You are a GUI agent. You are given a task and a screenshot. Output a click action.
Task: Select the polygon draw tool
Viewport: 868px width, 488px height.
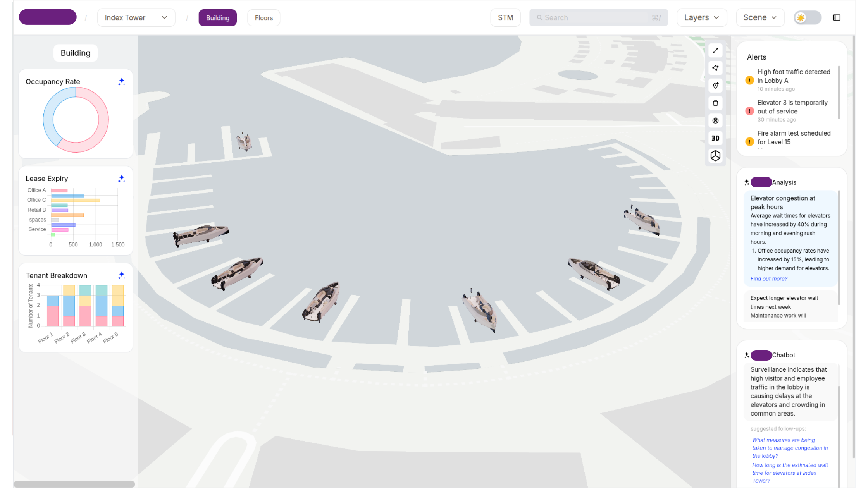click(x=715, y=68)
